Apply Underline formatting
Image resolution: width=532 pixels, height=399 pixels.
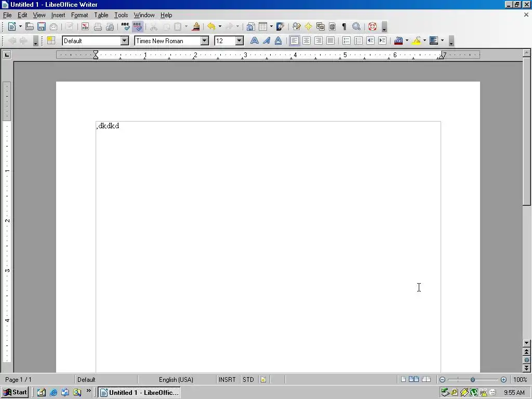[278, 41]
